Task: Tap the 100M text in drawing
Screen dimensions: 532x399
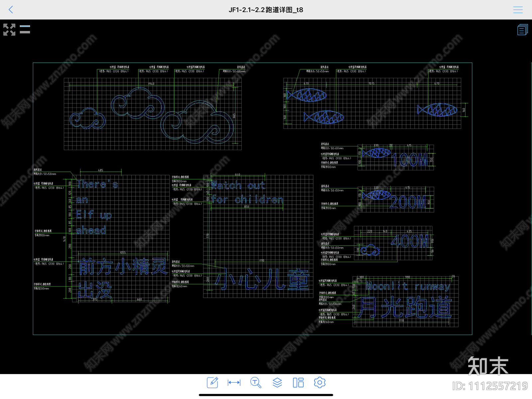Action: coord(409,160)
